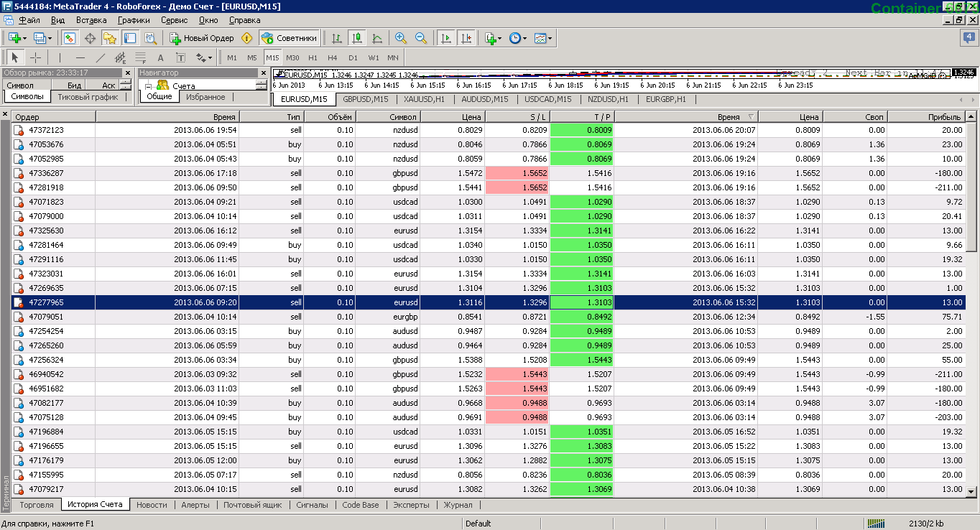Switch to the GBPUSD,M15 chart tab

tap(366, 99)
